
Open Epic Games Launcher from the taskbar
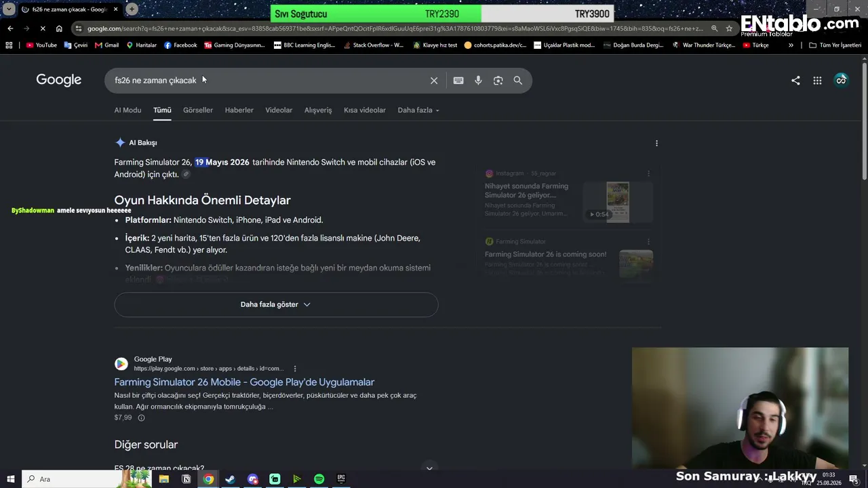pyautogui.click(x=341, y=479)
